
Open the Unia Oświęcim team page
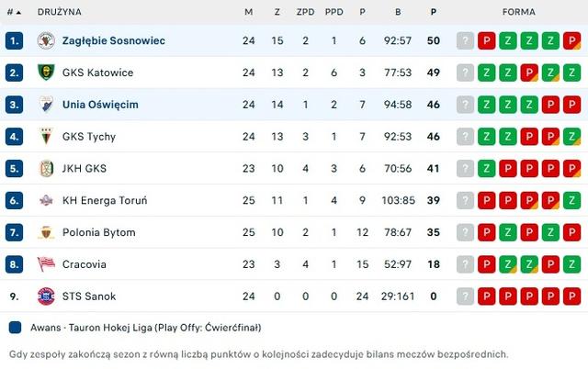click(100, 105)
